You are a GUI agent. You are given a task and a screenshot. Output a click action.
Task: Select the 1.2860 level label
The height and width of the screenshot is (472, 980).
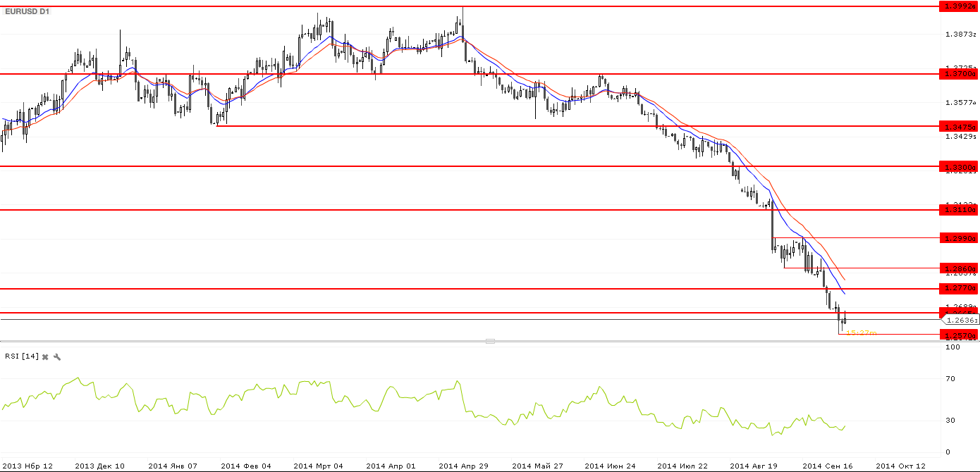960,268
